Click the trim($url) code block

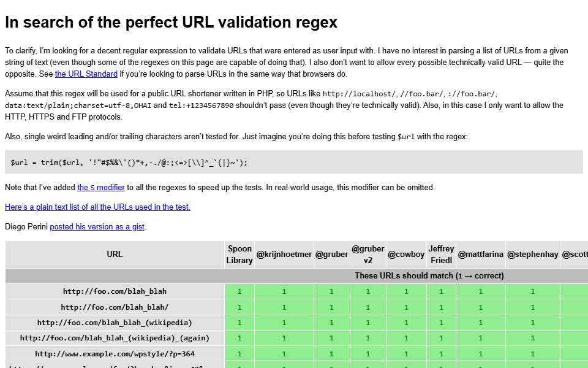point(294,162)
